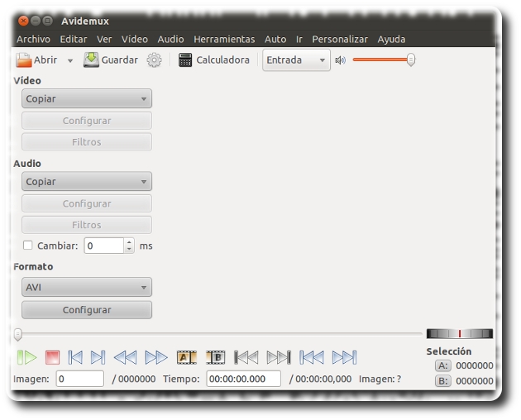The width and height of the screenshot is (521, 420).
Task: Go to next frame
Action: [x=98, y=357]
